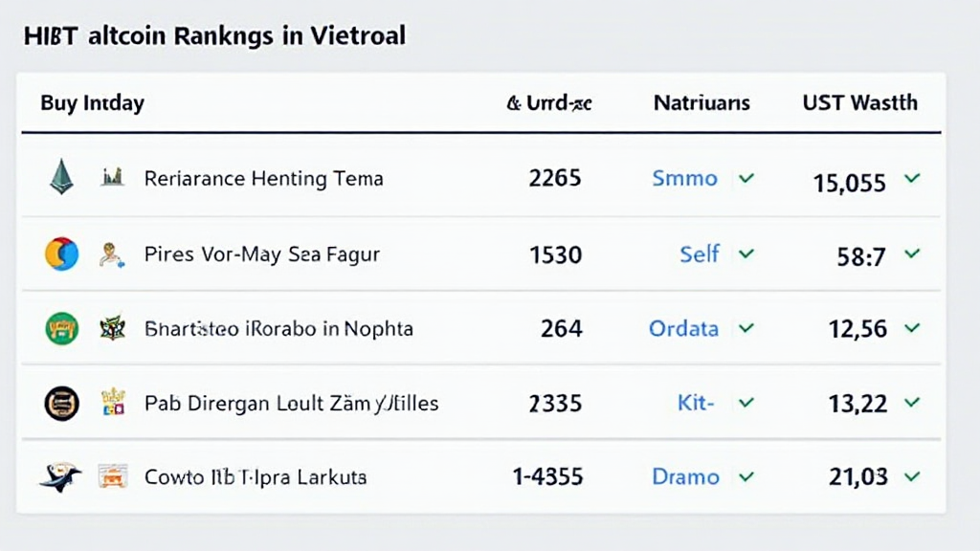Sort by the Buy Intday column header

(x=92, y=102)
